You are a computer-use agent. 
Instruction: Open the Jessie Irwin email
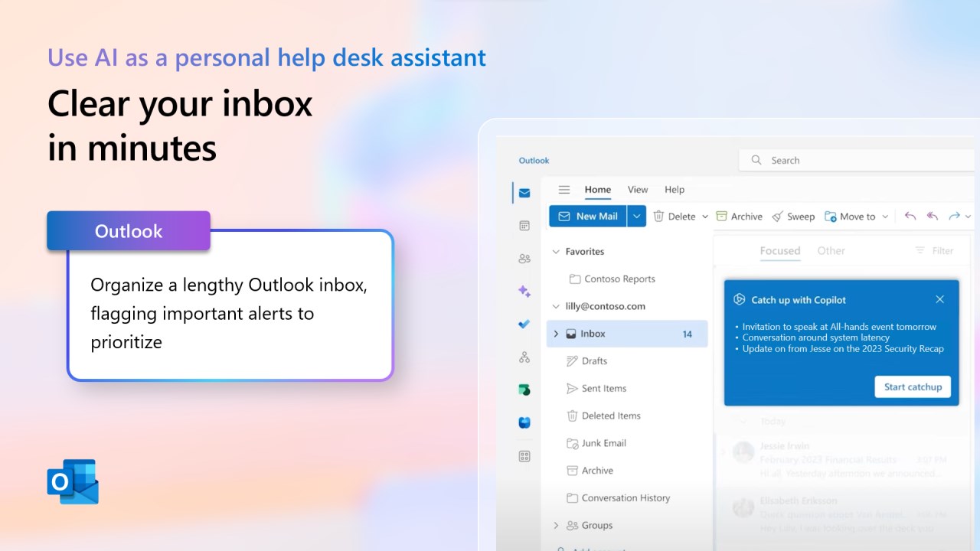(x=842, y=460)
